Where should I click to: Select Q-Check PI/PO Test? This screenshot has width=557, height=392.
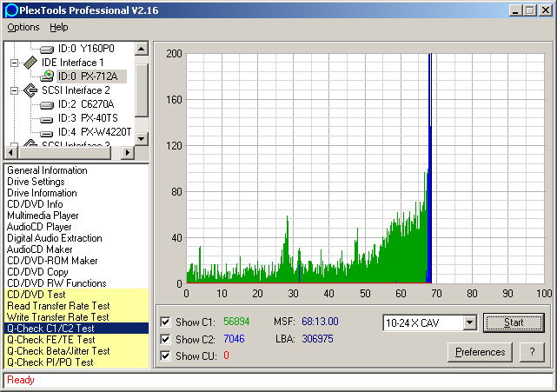tap(76, 362)
